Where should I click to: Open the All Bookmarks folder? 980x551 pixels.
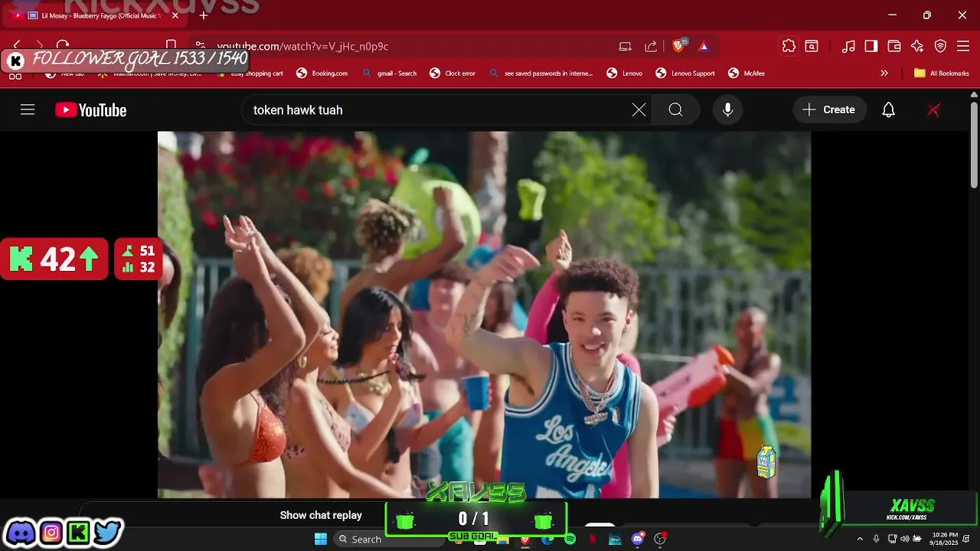click(x=942, y=73)
